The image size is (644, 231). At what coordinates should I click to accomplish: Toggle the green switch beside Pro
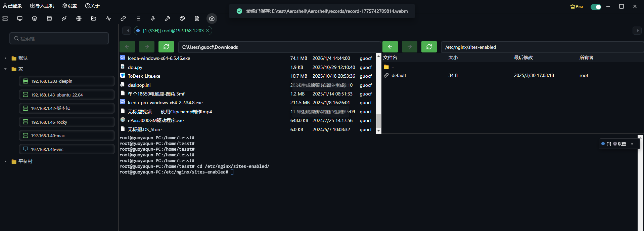tap(596, 7)
